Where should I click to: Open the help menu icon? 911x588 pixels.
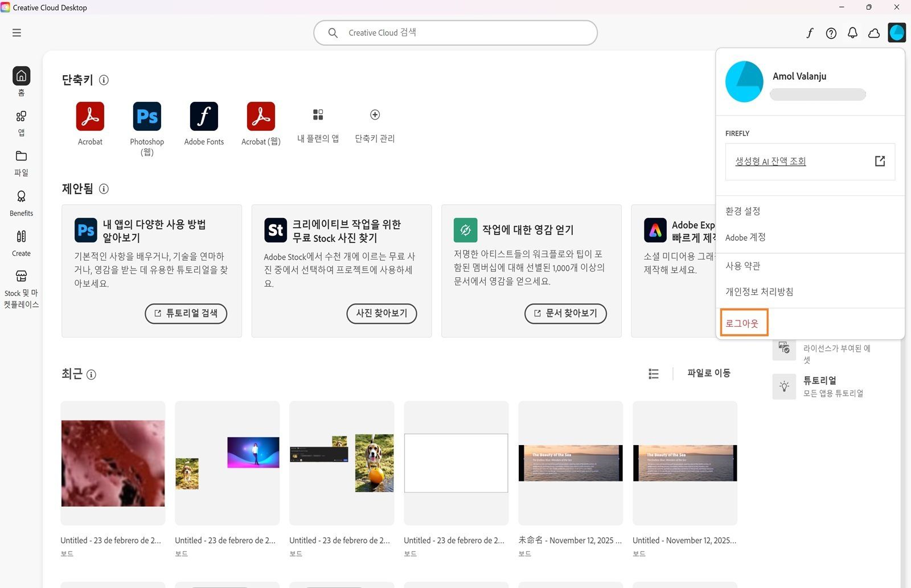click(831, 32)
